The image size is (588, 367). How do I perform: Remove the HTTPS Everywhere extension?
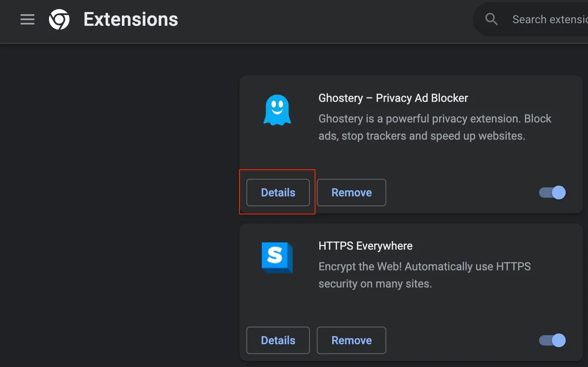[x=352, y=340]
